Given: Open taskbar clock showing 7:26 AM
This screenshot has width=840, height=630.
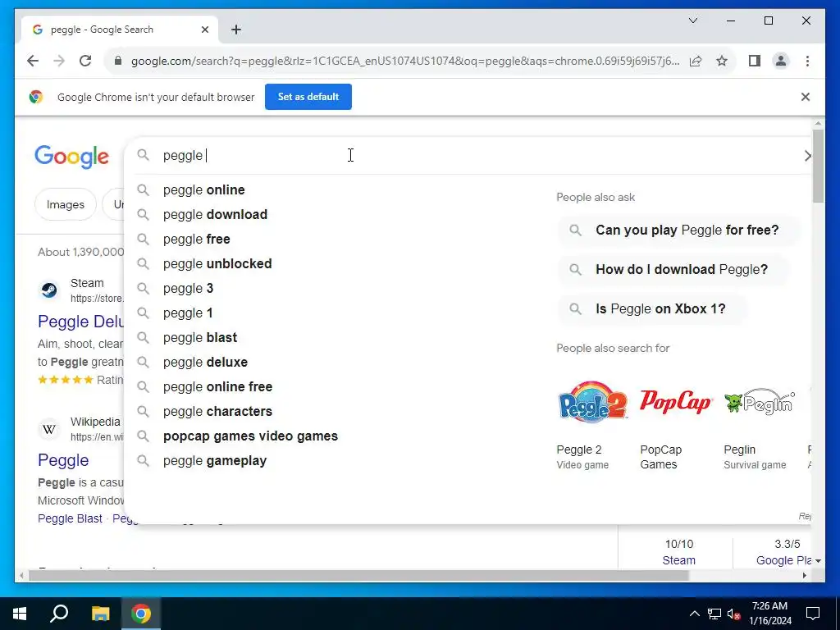Looking at the screenshot, I should (769, 614).
